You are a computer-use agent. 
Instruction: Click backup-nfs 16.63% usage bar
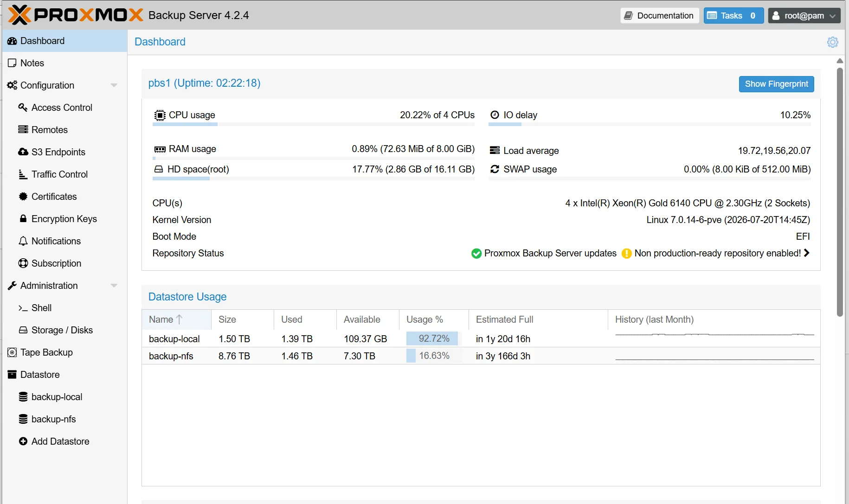tap(434, 356)
